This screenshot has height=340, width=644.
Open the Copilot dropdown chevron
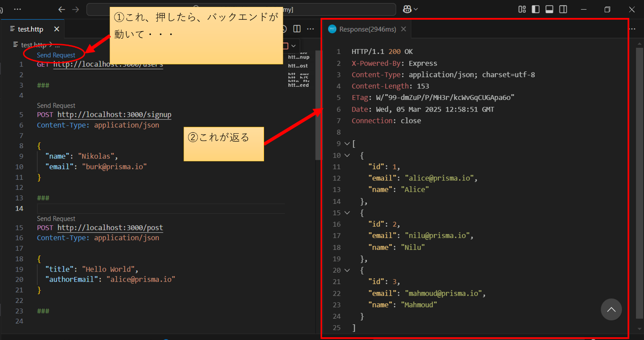416,9
